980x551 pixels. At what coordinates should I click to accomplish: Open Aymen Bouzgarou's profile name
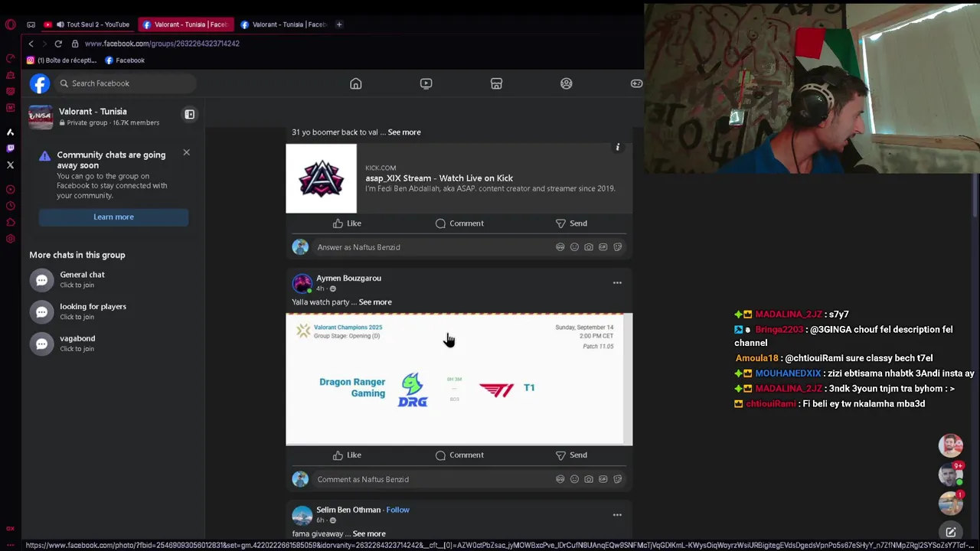(x=348, y=279)
